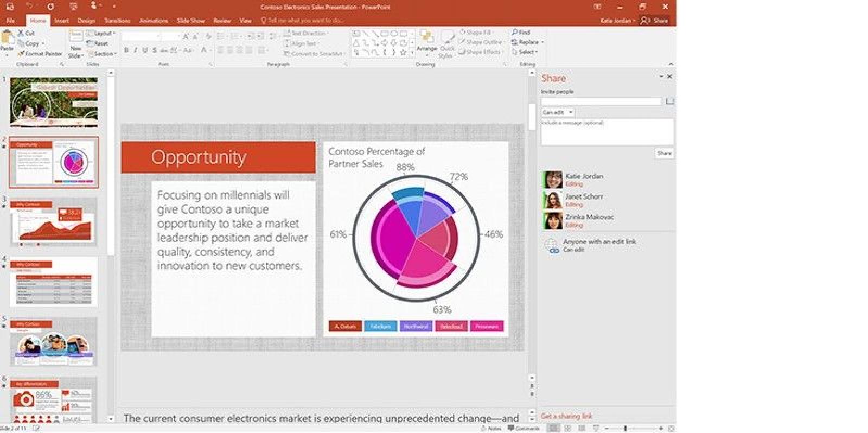
Task: Expand the Select dropdown in Editing
Action: [525, 52]
